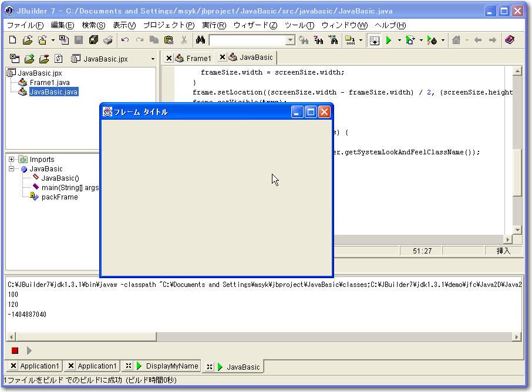Open the ウィザード(Z) menu

pos(255,25)
